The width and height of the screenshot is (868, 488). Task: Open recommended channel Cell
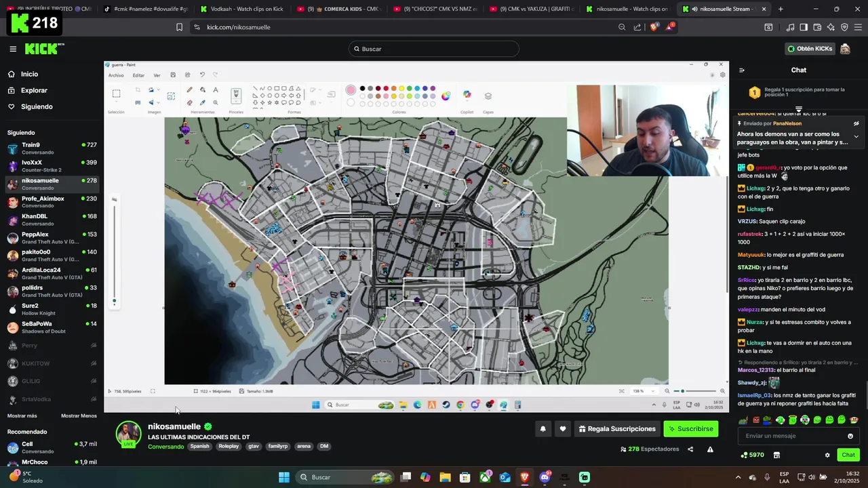click(x=52, y=447)
